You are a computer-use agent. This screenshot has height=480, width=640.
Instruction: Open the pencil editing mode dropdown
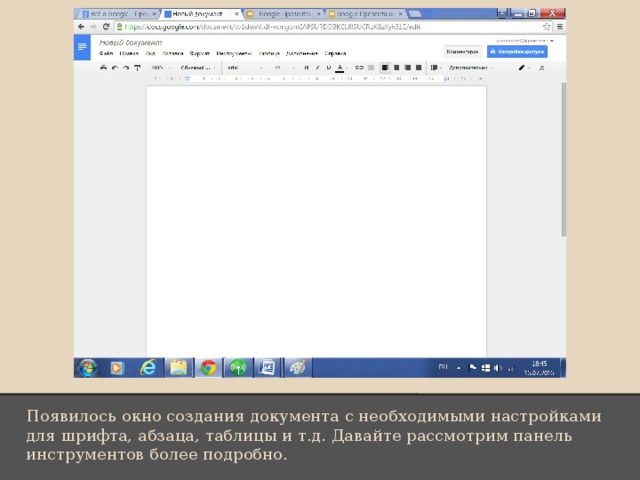pyautogui.click(x=524, y=68)
